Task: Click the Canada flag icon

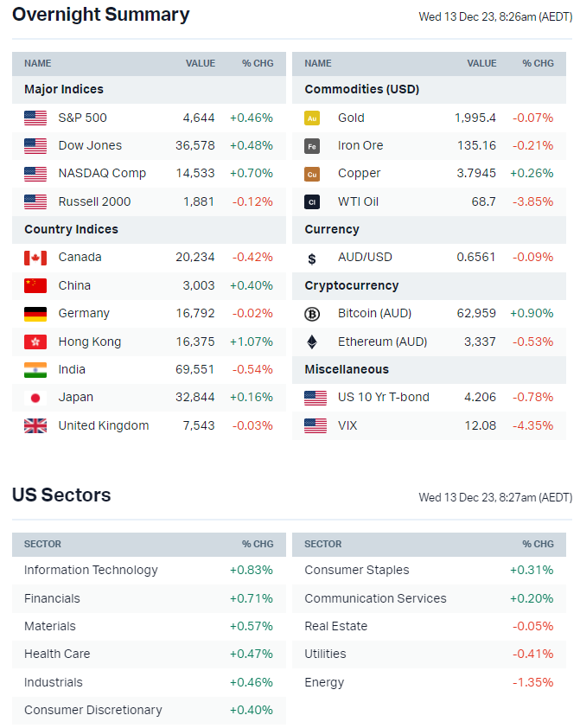Action: (35, 258)
